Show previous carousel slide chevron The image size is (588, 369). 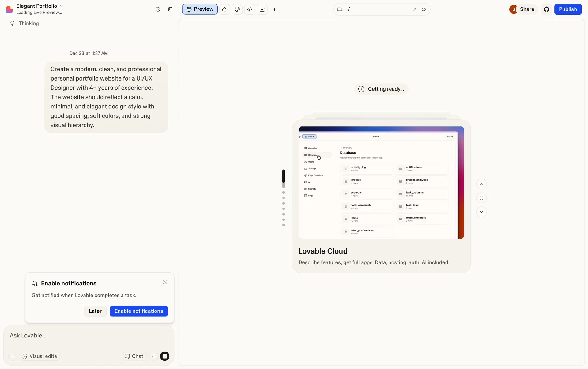pos(481,184)
